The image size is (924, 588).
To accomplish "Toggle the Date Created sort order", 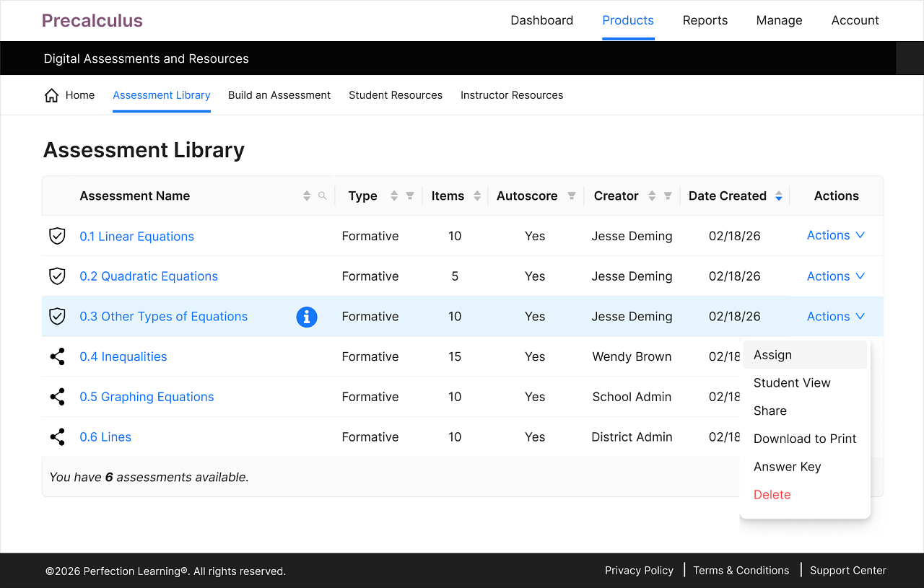I will pyautogui.click(x=778, y=195).
